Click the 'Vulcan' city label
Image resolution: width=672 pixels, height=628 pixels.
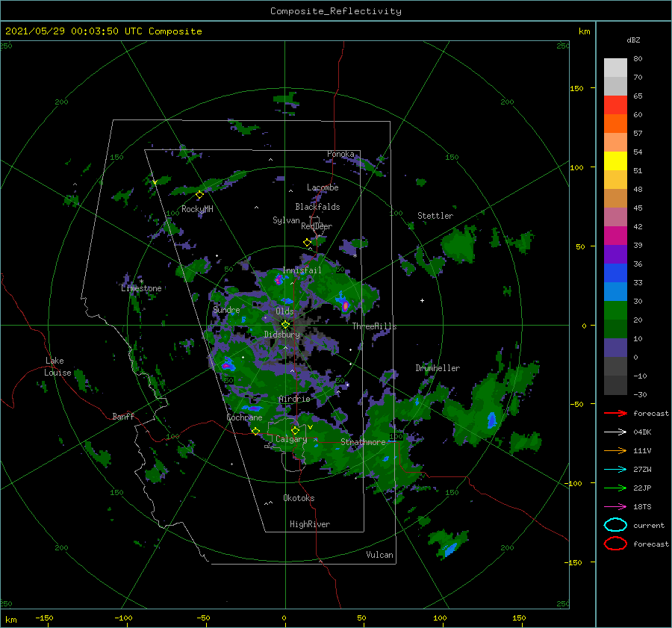click(x=379, y=555)
